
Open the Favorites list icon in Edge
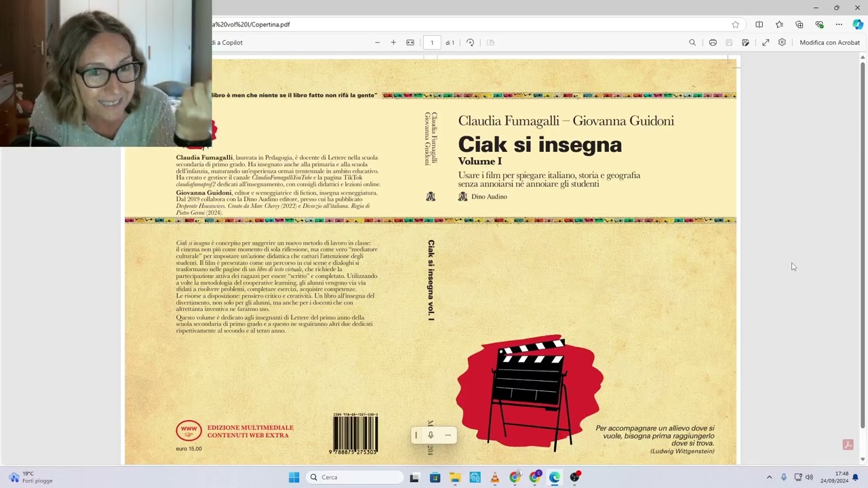click(779, 24)
